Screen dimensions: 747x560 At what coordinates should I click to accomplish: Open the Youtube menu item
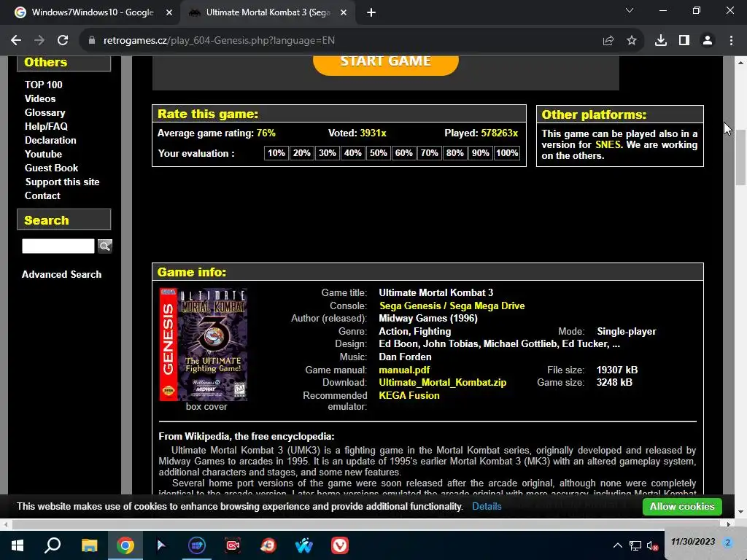(43, 154)
